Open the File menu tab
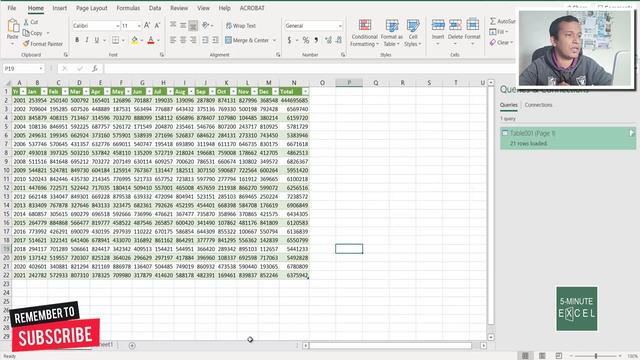 pyautogui.click(x=12, y=8)
